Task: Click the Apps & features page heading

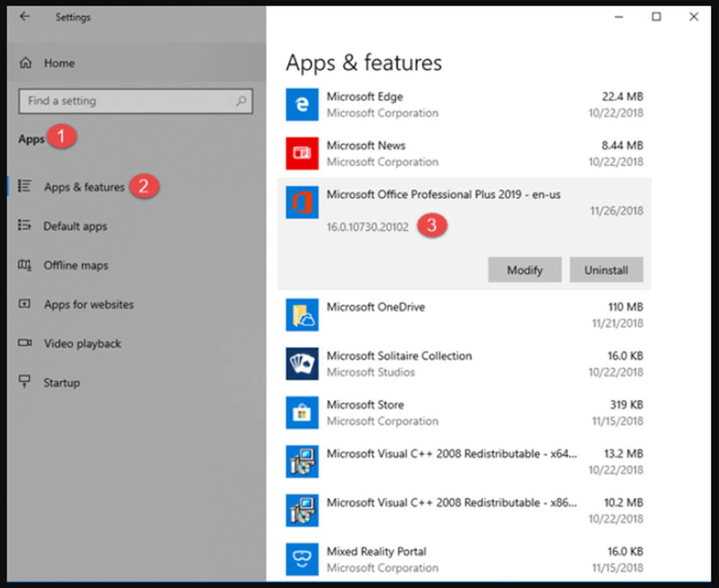Action: pos(364,63)
